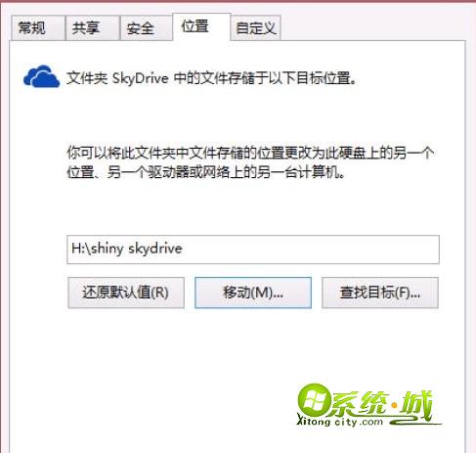Click the description line starting 位置、另一个驱动器
The height and width of the screenshot is (453, 476).
(x=205, y=172)
